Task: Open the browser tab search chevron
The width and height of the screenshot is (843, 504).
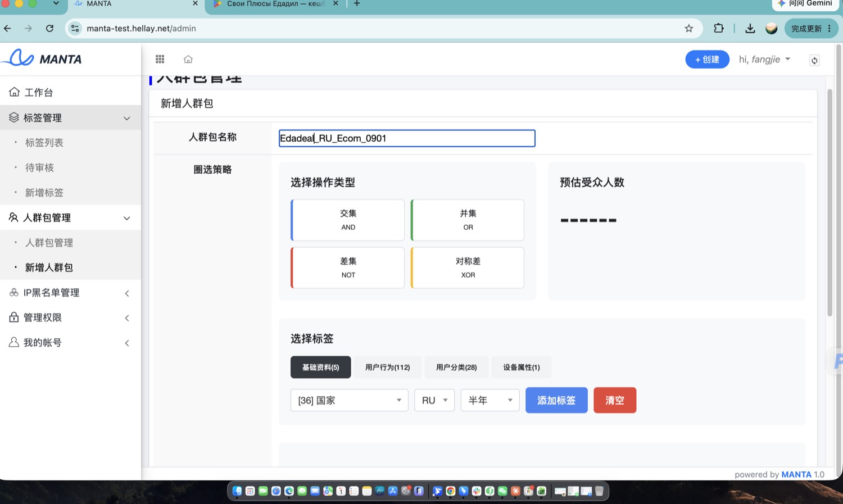Action: (x=56, y=3)
